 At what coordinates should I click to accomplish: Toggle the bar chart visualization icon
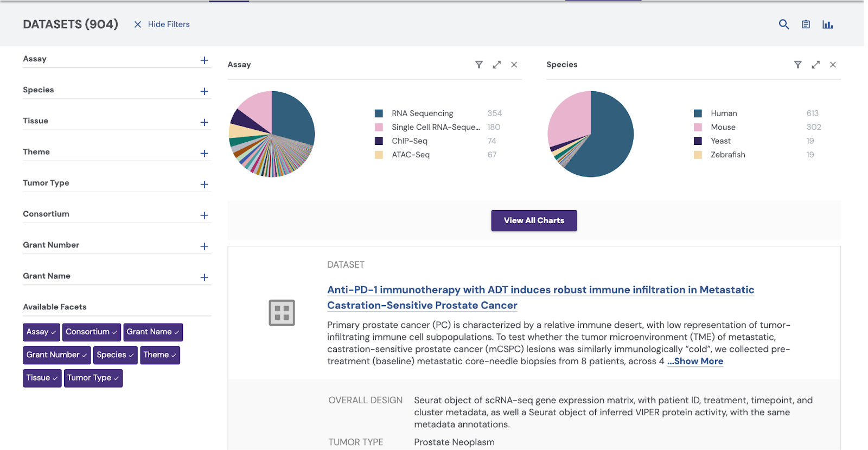(827, 24)
